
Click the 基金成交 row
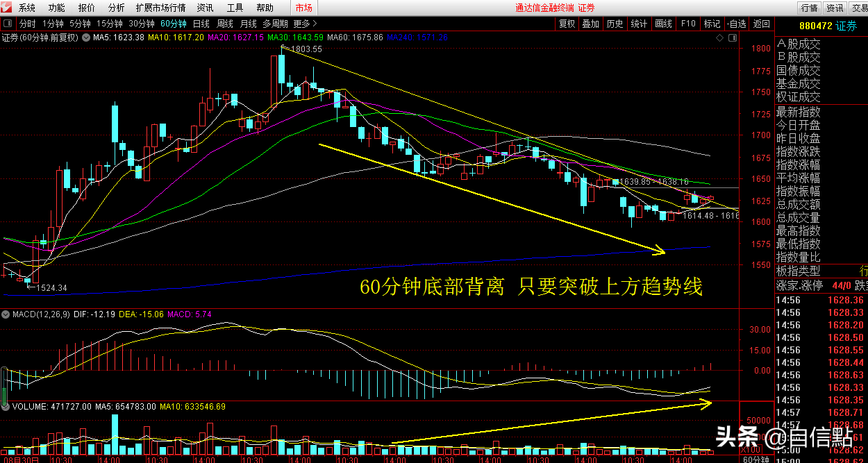(x=799, y=83)
